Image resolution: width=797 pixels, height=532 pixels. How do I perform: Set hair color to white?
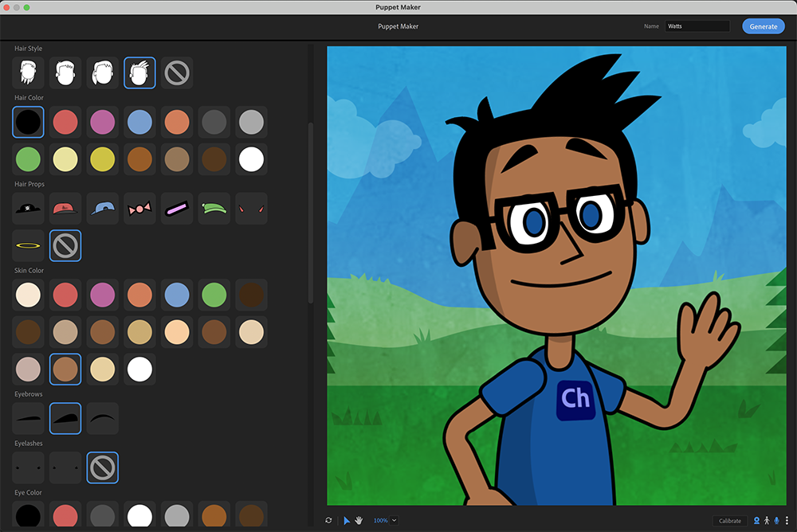click(251, 159)
